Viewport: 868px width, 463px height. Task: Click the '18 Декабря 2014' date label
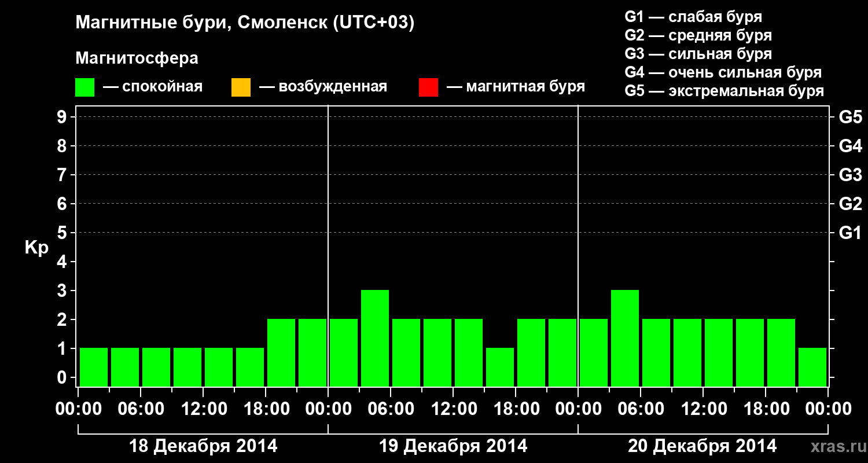203,446
